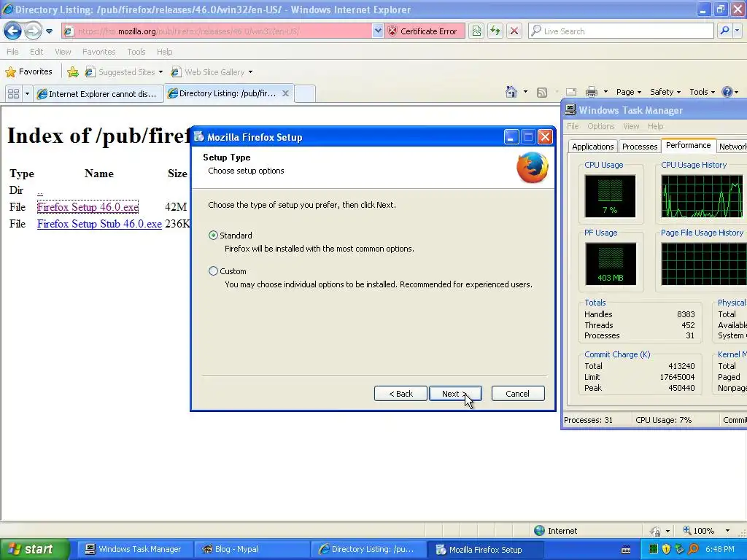Click the IE Forward navigation arrow
747x560 pixels.
[33, 31]
